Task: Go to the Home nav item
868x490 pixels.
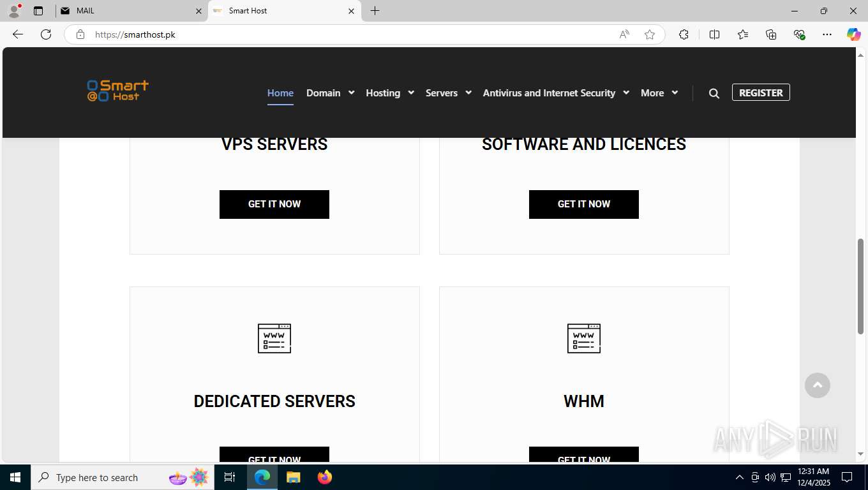Action: pos(280,93)
